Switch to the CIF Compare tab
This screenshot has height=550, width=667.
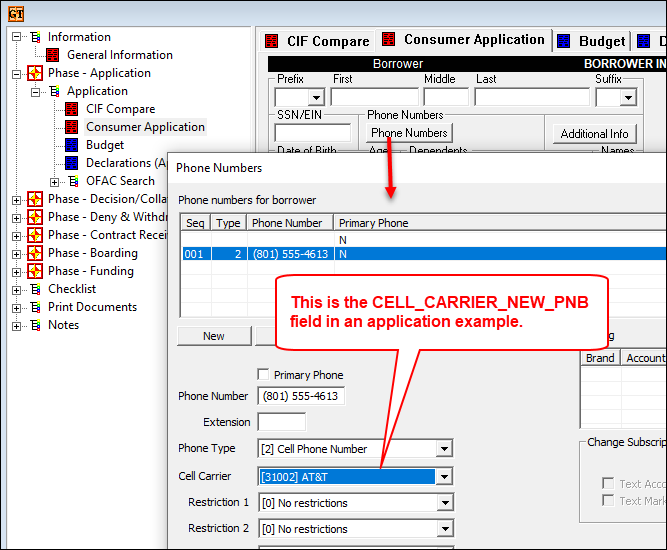pos(317,41)
